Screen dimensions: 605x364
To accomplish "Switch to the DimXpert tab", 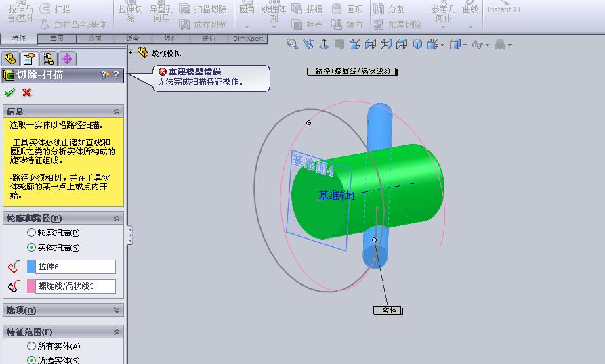I will point(248,38).
